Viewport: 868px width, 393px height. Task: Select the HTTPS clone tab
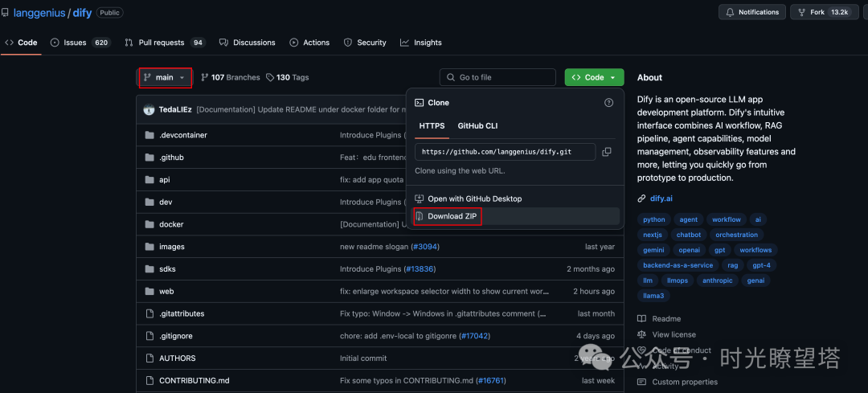[432, 126]
